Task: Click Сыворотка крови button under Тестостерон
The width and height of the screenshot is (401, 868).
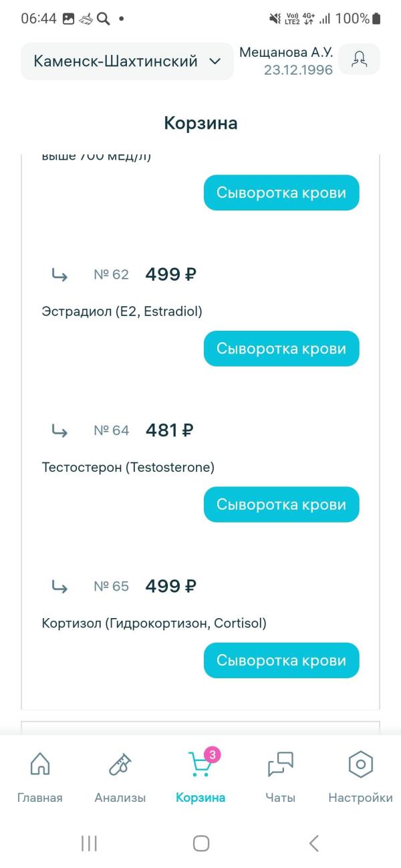Action: 281,504
